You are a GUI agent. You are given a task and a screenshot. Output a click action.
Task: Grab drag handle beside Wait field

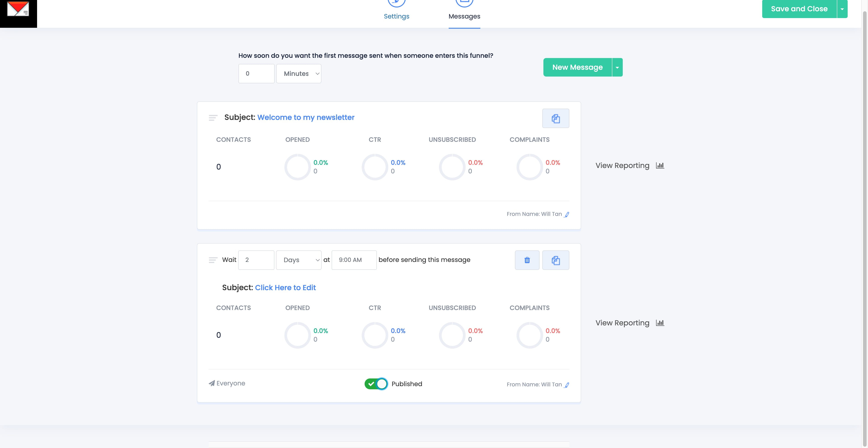[213, 260]
